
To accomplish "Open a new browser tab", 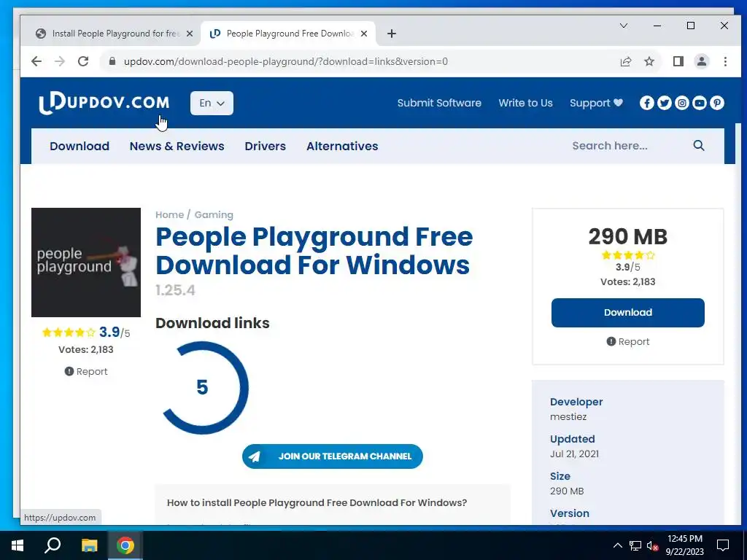I will point(391,34).
